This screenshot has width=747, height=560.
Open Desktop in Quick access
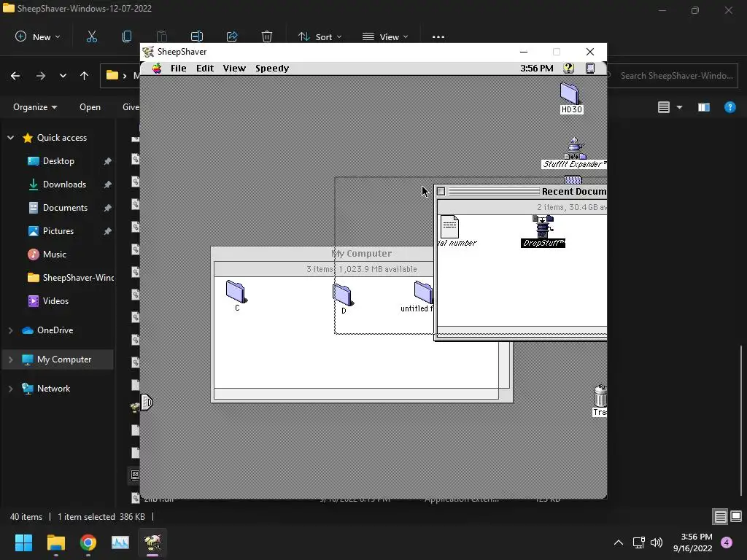(x=57, y=161)
